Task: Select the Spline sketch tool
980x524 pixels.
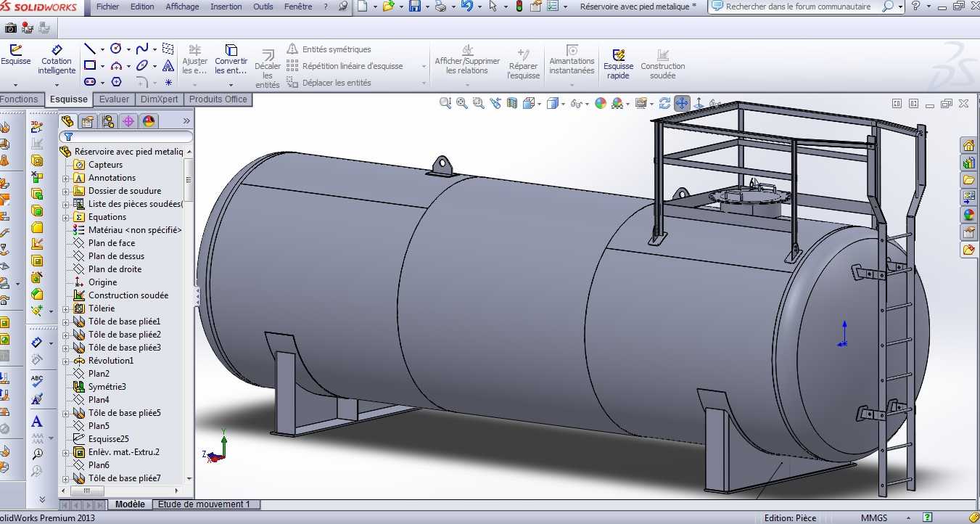Action: point(142,49)
